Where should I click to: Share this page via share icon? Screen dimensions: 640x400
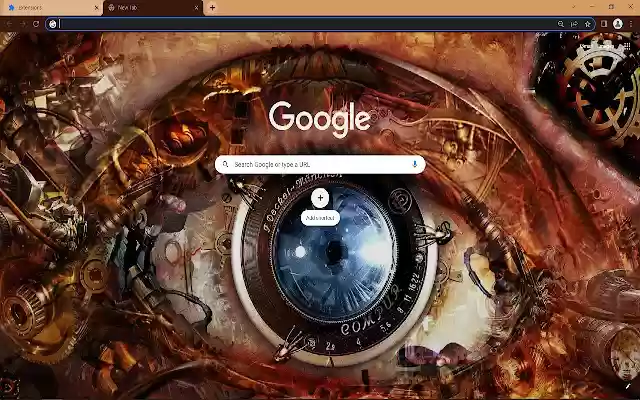574,24
